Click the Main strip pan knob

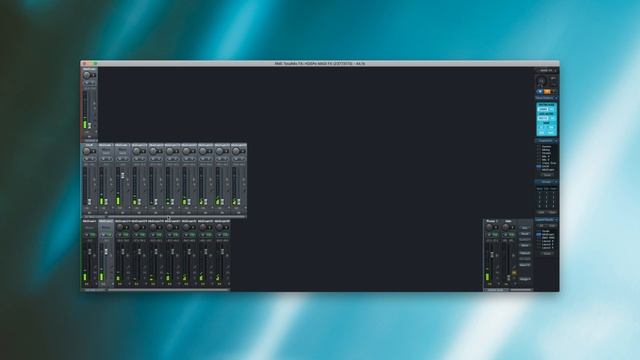pyautogui.click(x=506, y=227)
